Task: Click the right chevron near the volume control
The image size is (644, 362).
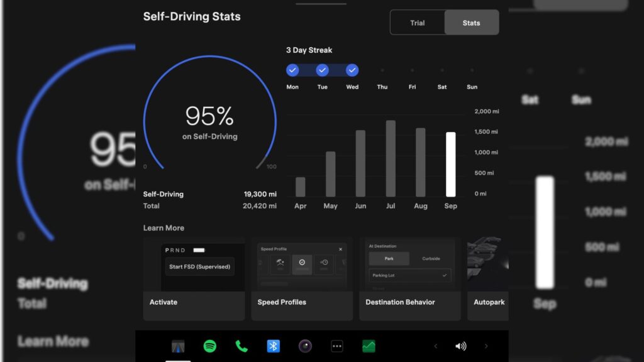Action: [x=486, y=346]
